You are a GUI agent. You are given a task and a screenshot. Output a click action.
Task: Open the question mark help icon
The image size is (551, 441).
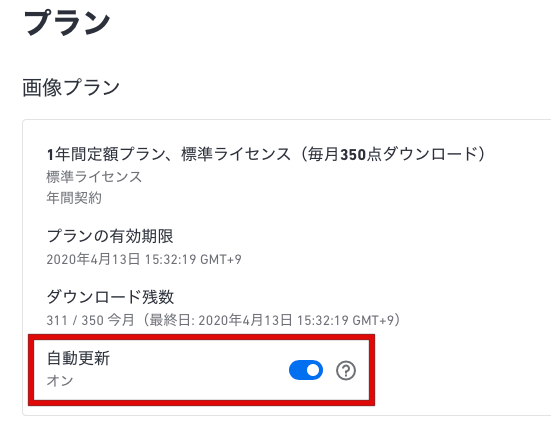(346, 370)
